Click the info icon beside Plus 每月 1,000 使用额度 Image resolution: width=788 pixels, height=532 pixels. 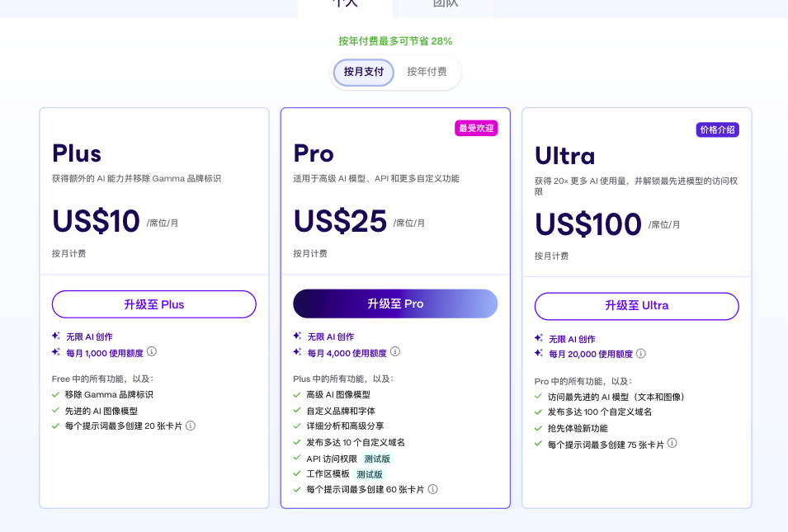point(152,352)
